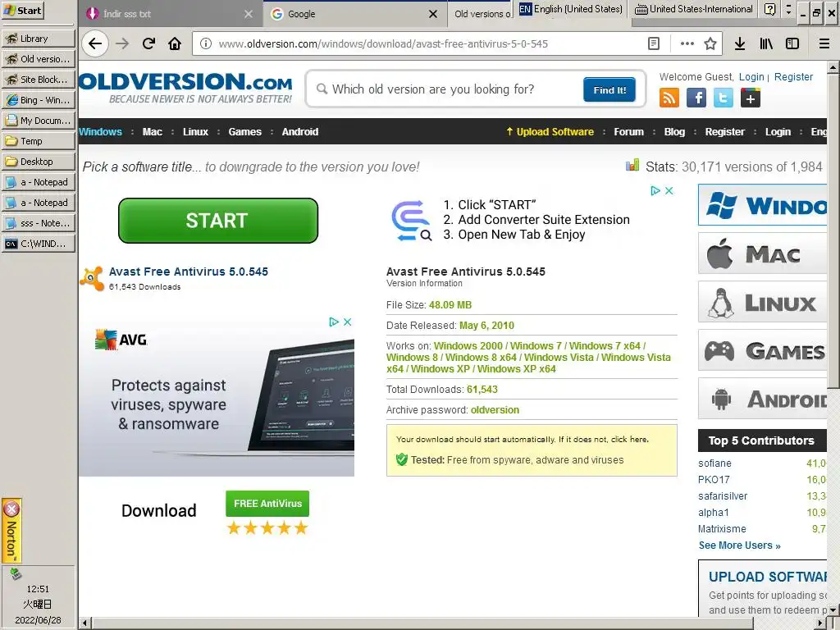The height and width of the screenshot is (630, 840).
Task: Open the library bookshelf icon
Action: (766, 44)
